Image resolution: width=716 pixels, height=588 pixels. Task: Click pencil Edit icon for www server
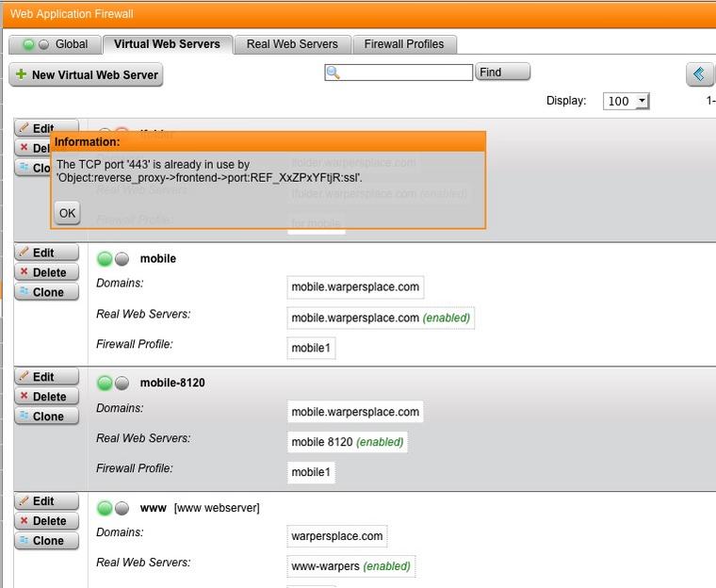(x=24, y=501)
